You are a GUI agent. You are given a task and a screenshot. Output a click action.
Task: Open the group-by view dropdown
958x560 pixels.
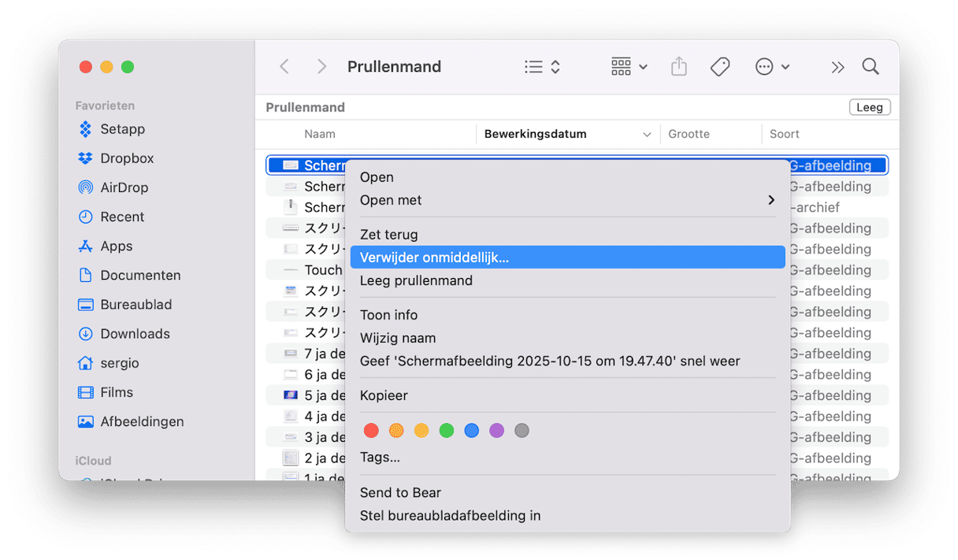click(629, 67)
